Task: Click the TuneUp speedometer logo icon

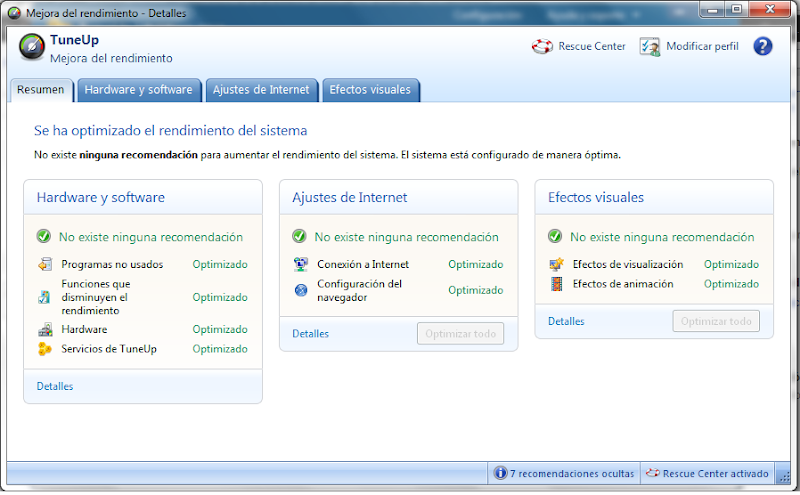Action: pos(32,47)
